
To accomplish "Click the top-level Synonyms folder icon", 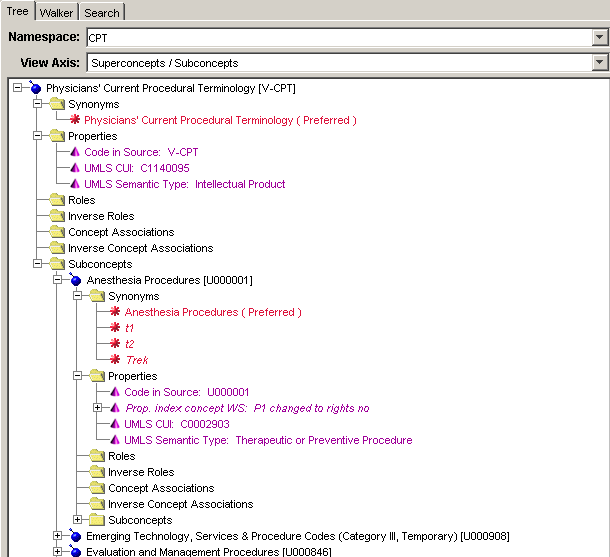I will click(x=57, y=104).
